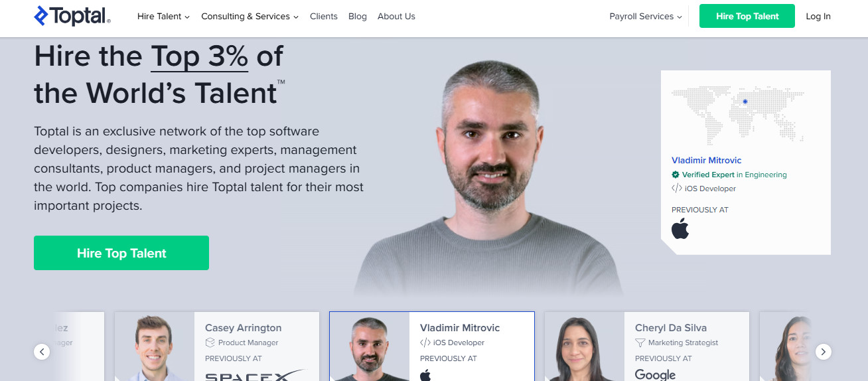This screenshot has width=868, height=381.
Task: Expand the Consulting & Services menu
Action: pos(250,17)
